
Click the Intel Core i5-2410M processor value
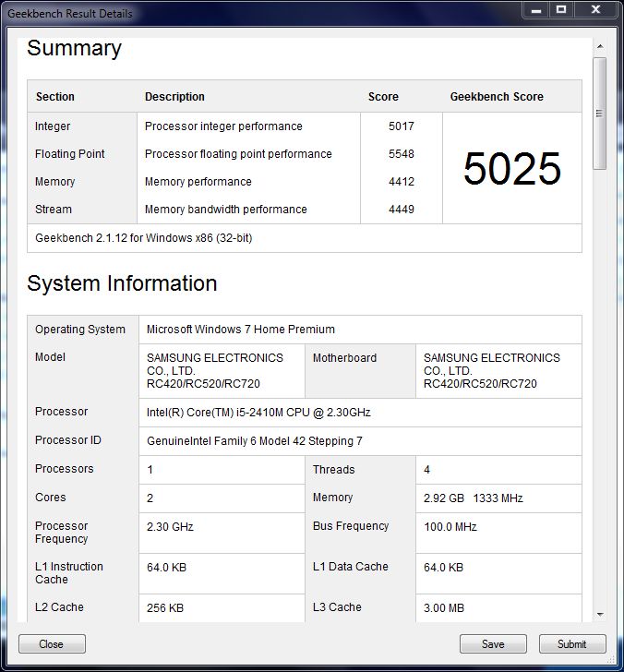[258, 413]
